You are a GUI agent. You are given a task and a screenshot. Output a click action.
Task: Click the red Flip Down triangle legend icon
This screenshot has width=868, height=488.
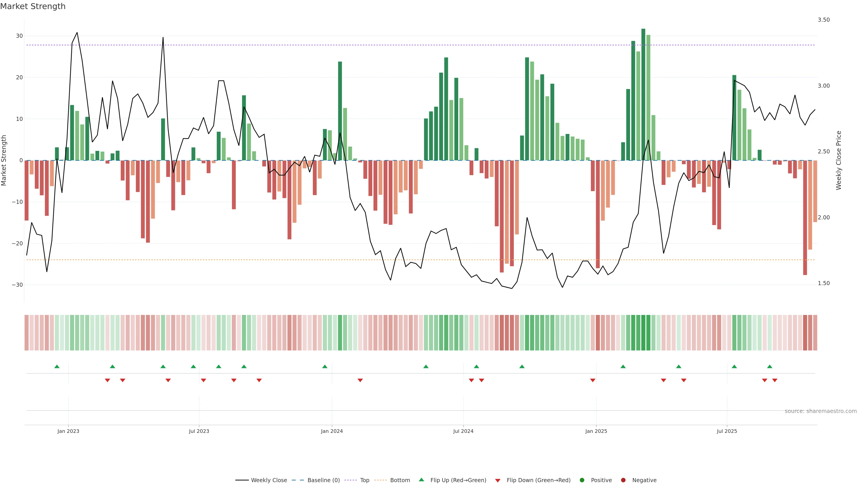click(x=498, y=481)
